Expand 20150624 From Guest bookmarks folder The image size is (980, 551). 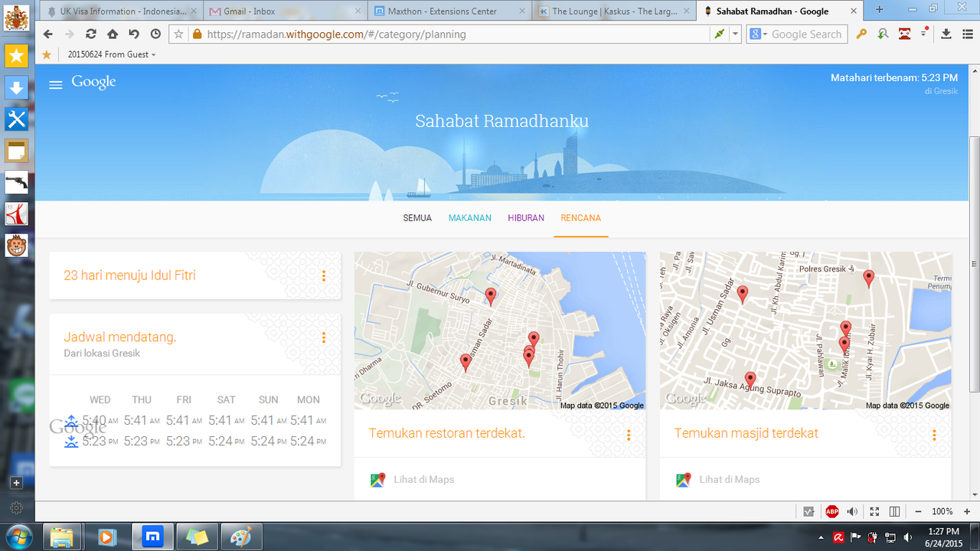(112, 54)
